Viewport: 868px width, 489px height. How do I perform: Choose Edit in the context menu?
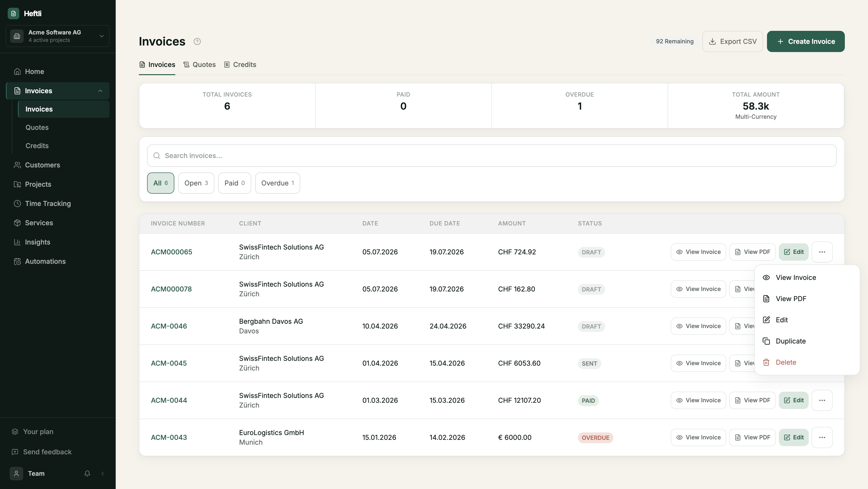807,320
